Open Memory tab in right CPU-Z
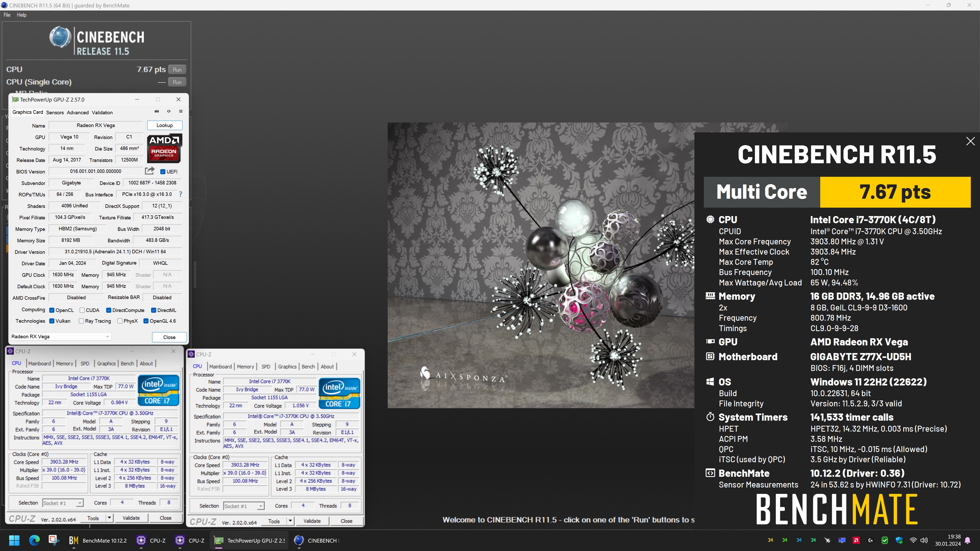 [x=245, y=367]
